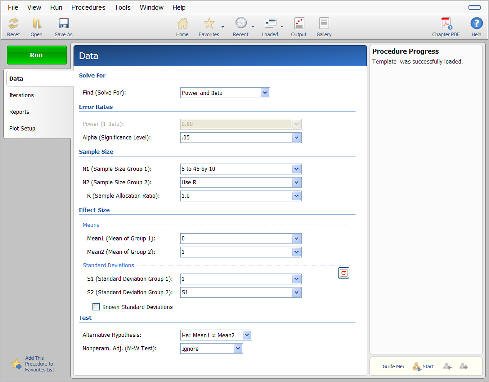Screen dimensions: 489x382
Task: Expand the Loaded toolbar dropdown arrow
Action: coord(282,26)
